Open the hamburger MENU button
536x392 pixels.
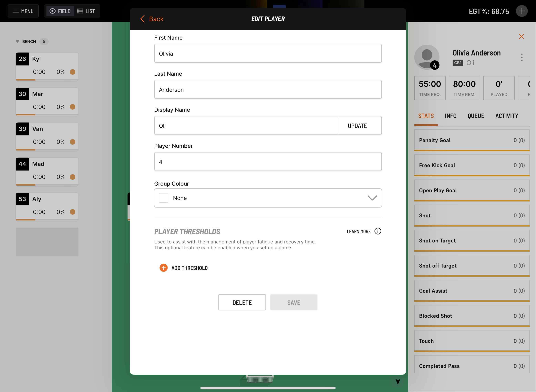(x=23, y=11)
